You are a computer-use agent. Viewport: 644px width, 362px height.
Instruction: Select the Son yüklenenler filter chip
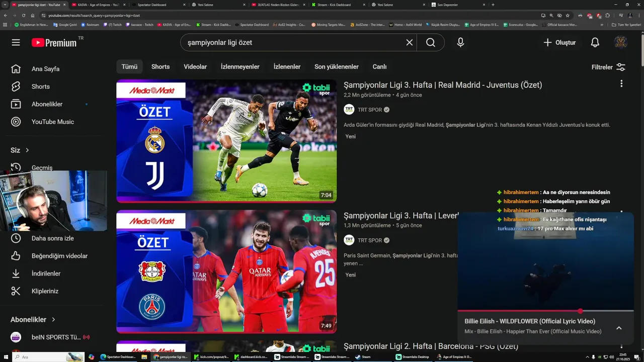(337, 67)
